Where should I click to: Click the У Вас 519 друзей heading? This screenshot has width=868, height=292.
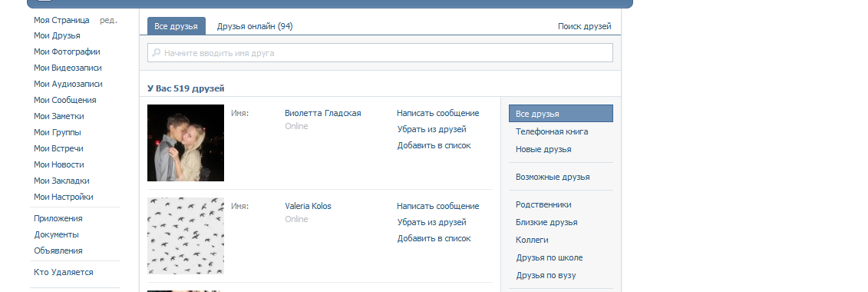pos(186,88)
